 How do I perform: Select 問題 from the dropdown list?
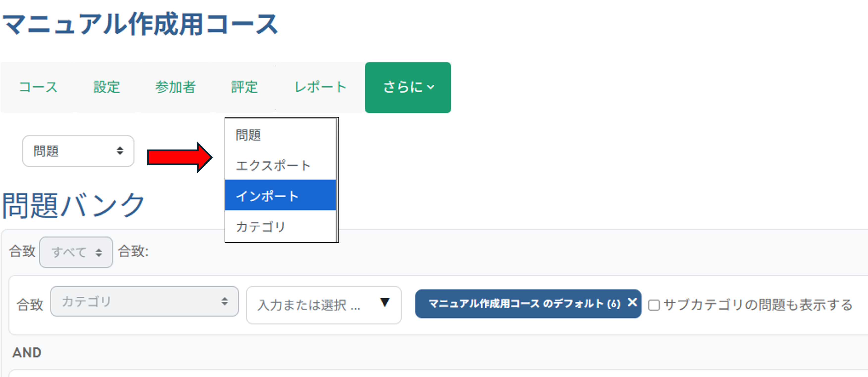click(x=249, y=135)
